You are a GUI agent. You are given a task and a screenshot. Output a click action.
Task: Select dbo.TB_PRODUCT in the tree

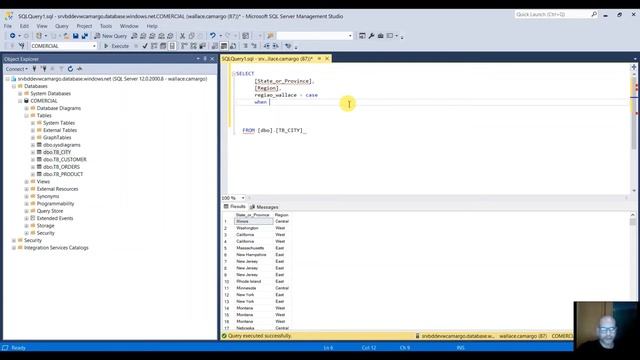pos(63,174)
